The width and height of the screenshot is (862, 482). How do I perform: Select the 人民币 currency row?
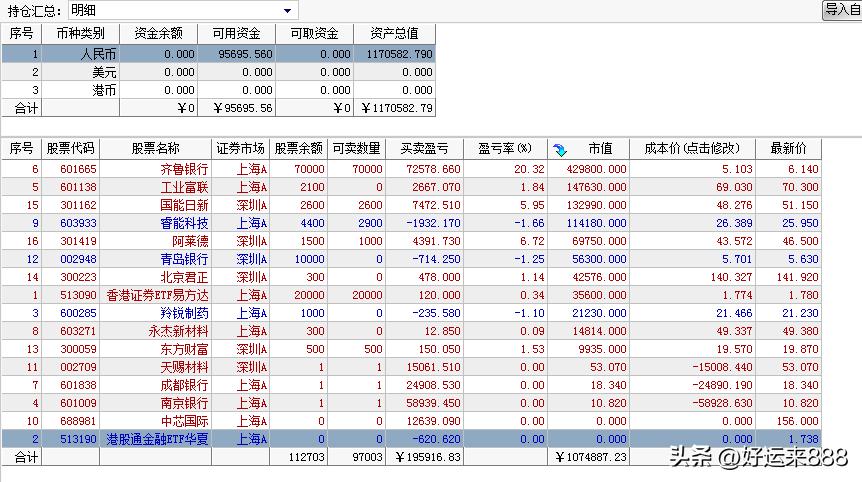point(218,54)
